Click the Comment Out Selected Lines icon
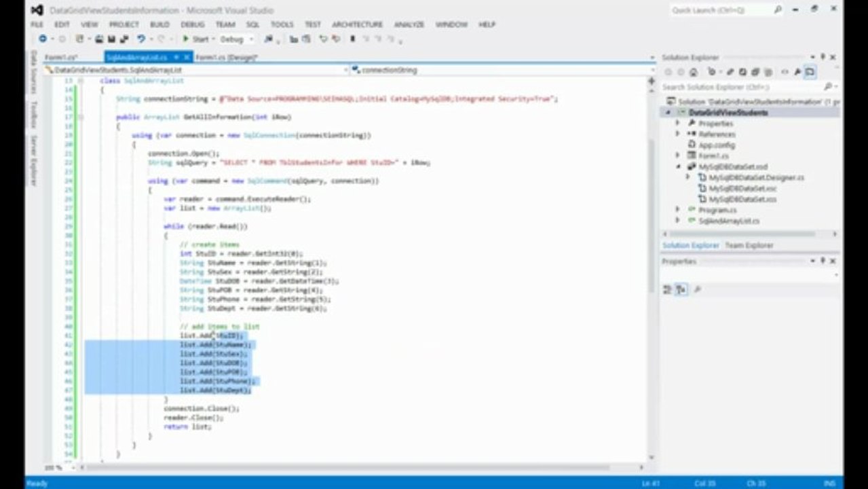Screen dimensions: 868x489 coord(323,39)
